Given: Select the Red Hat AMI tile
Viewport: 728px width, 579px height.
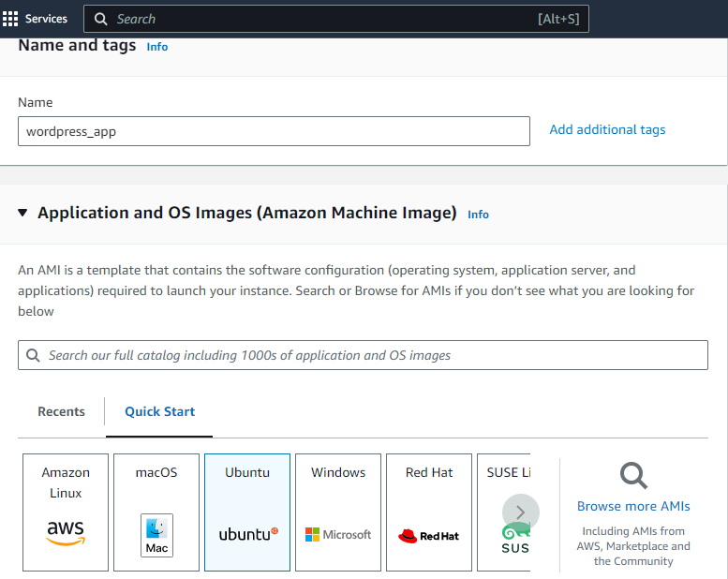Looking at the screenshot, I should pos(429,512).
